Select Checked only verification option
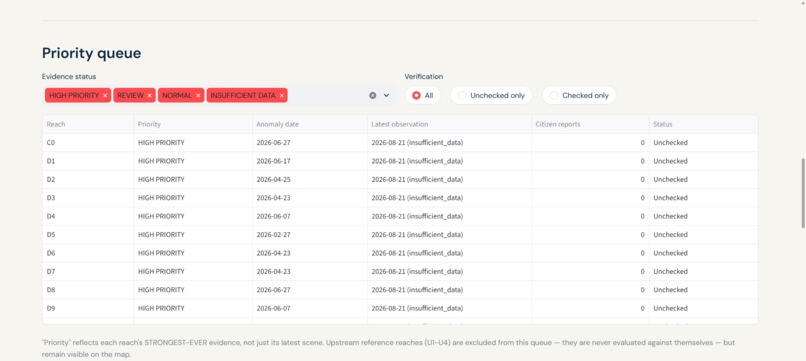 [579, 95]
